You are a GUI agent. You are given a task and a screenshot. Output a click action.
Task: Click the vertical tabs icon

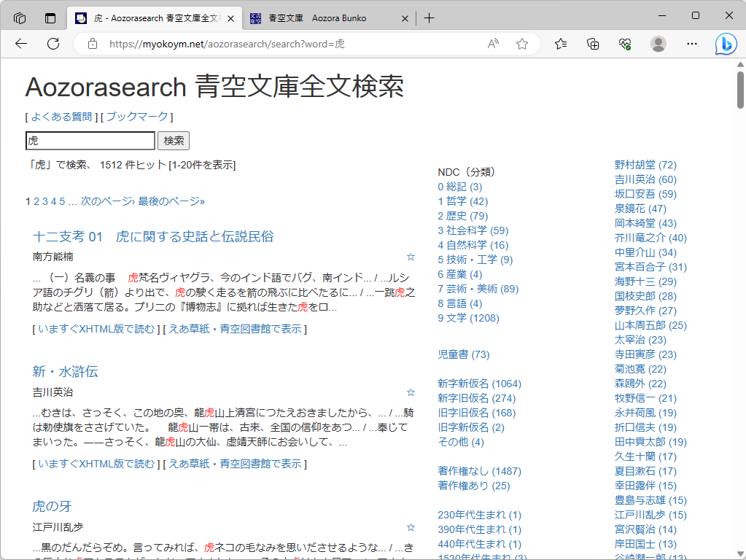(x=49, y=17)
